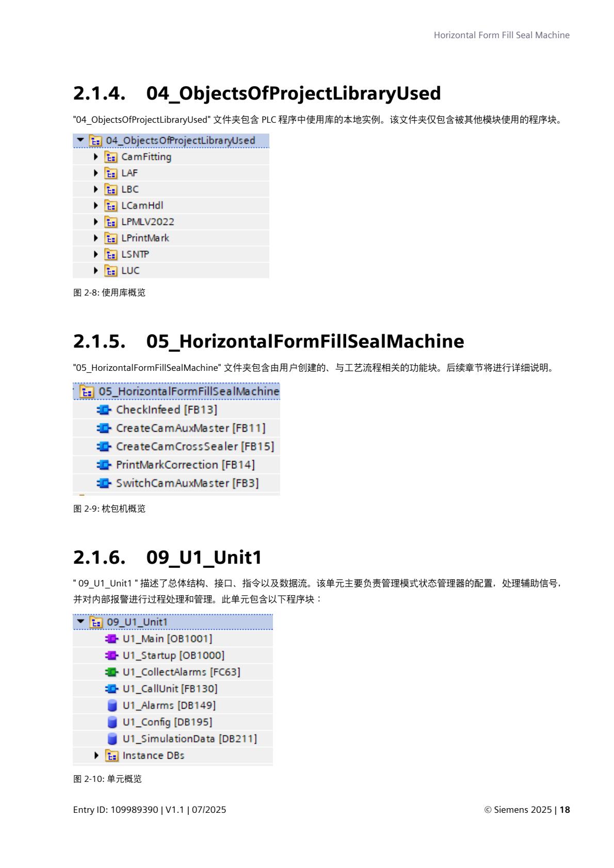Image resolution: width=614 pixels, height=868 pixels.
Task: Click the LAF folder icon
Action: pos(111,173)
